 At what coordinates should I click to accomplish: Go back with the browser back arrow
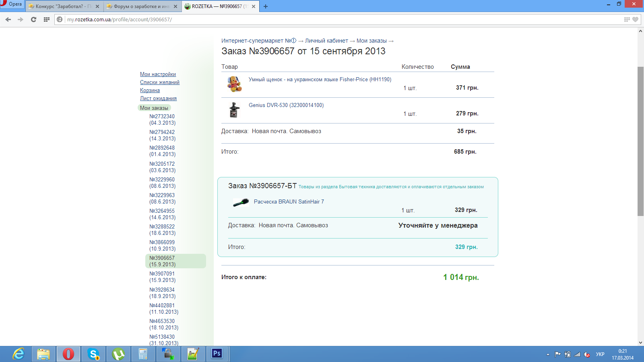8,19
